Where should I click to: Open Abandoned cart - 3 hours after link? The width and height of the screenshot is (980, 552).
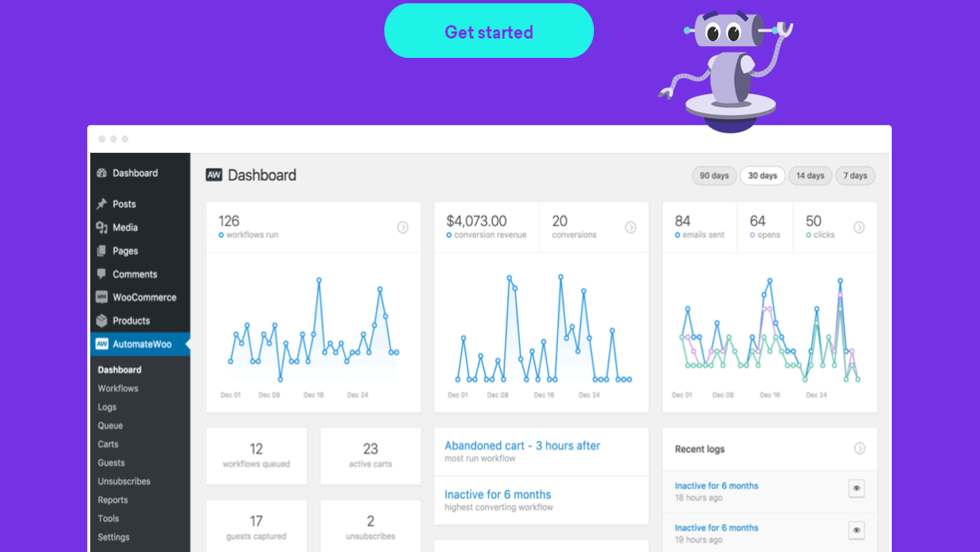pos(522,445)
